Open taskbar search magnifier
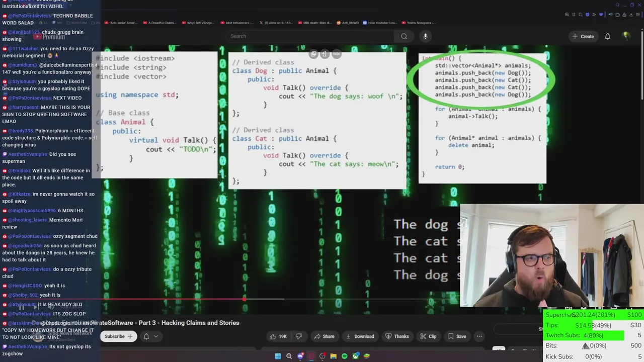Image resolution: width=644 pixels, height=362 pixels. tap(289, 356)
